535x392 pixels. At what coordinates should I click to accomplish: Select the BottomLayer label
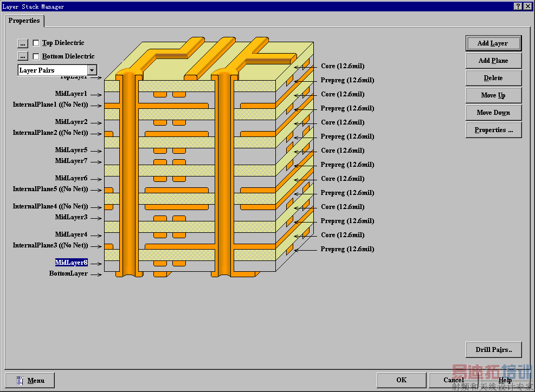[x=68, y=273]
